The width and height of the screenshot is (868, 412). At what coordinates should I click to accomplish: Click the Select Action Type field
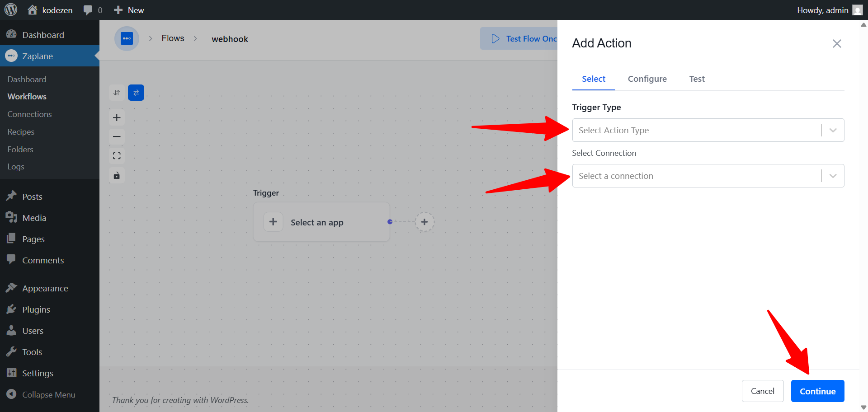point(708,130)
